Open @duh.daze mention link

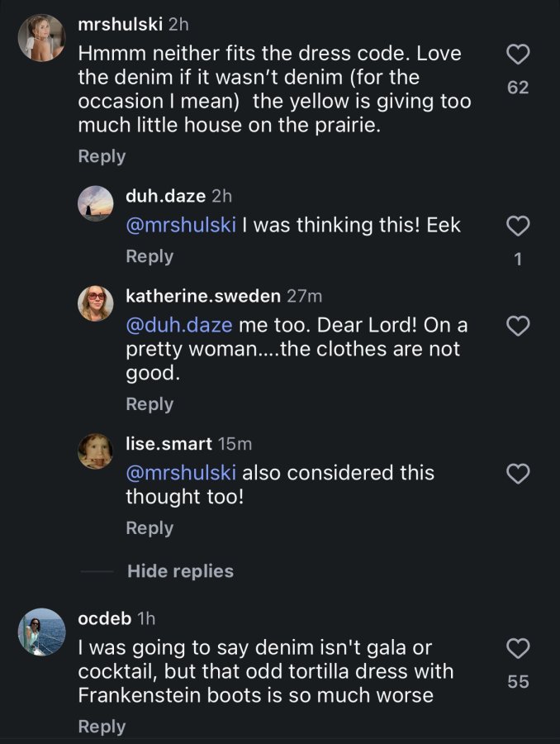pos(178,326)
